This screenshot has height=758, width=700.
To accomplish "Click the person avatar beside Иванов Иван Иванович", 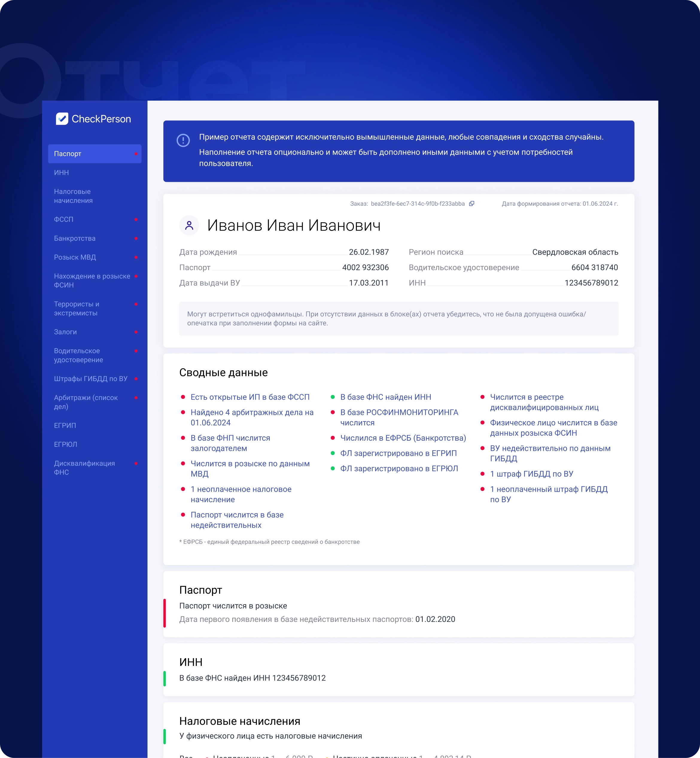I will point(189,225).
